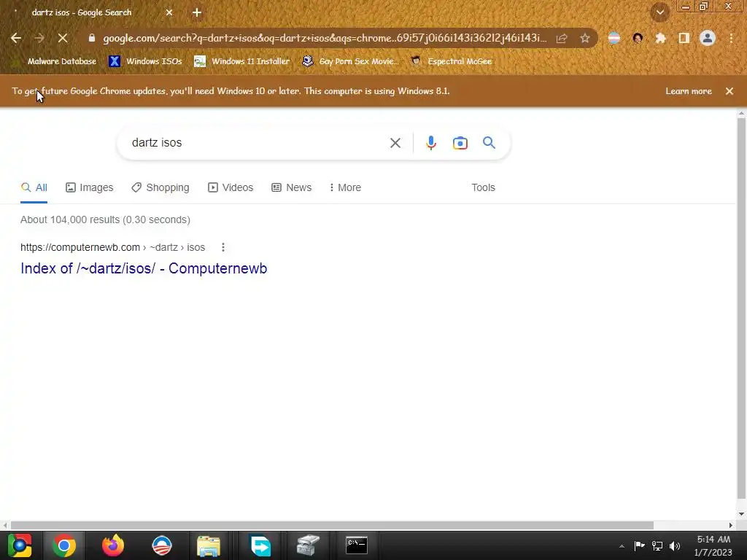Viewport: 747px width, 560px height.
Task: Open Command Prompt from taskbar
Action: (x=356, y=545)
